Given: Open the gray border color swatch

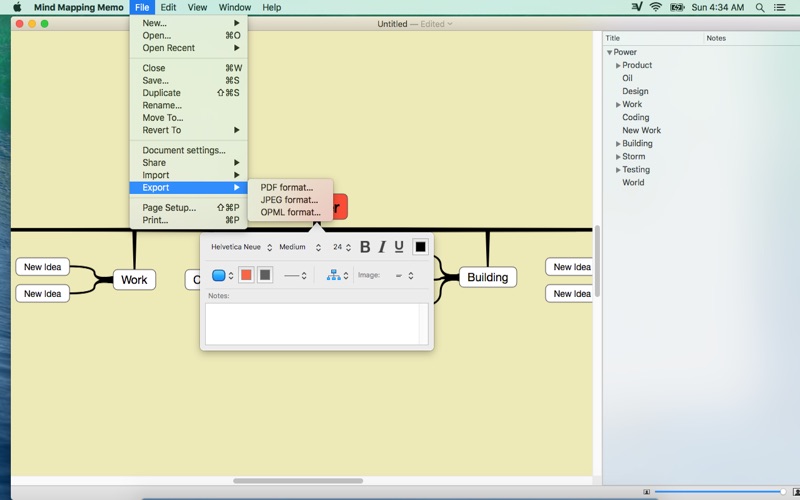Looking at the screenshot, I should pyautogui.click(x=265, y=275).
